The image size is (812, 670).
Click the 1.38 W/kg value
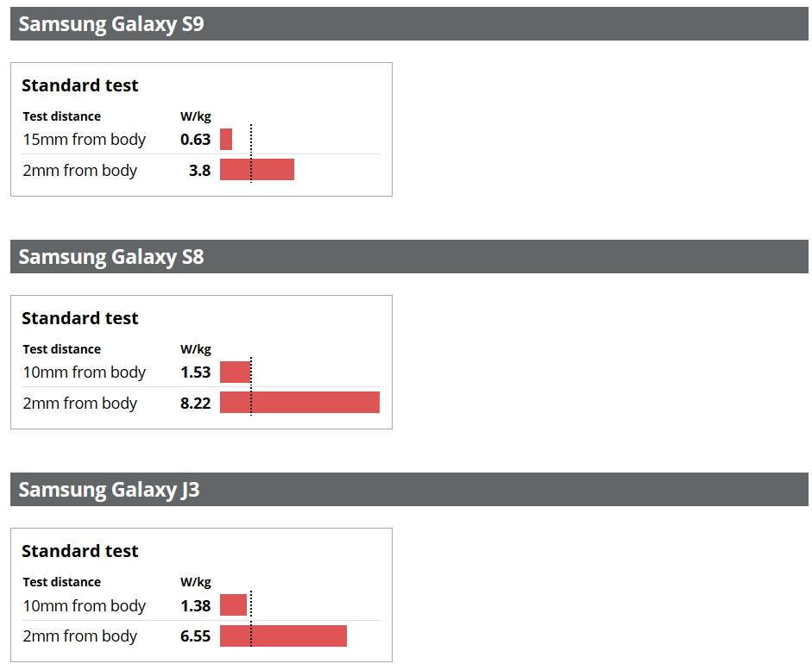(x=196, y=606)
